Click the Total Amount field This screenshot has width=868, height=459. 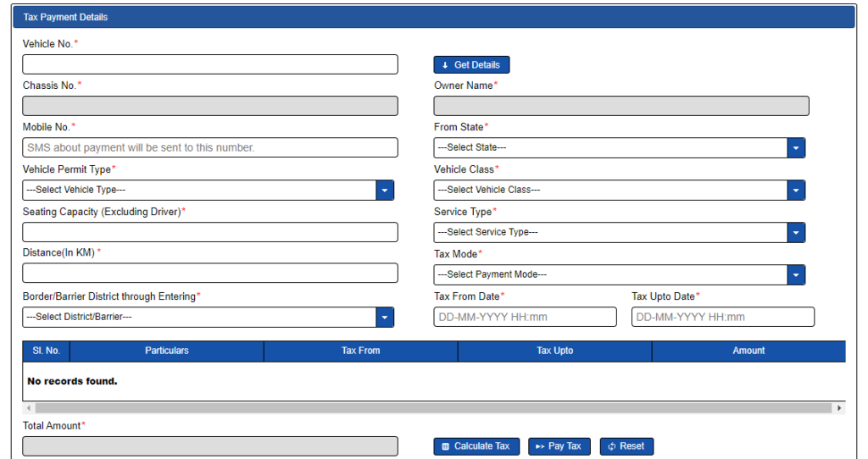click(210, 446)
